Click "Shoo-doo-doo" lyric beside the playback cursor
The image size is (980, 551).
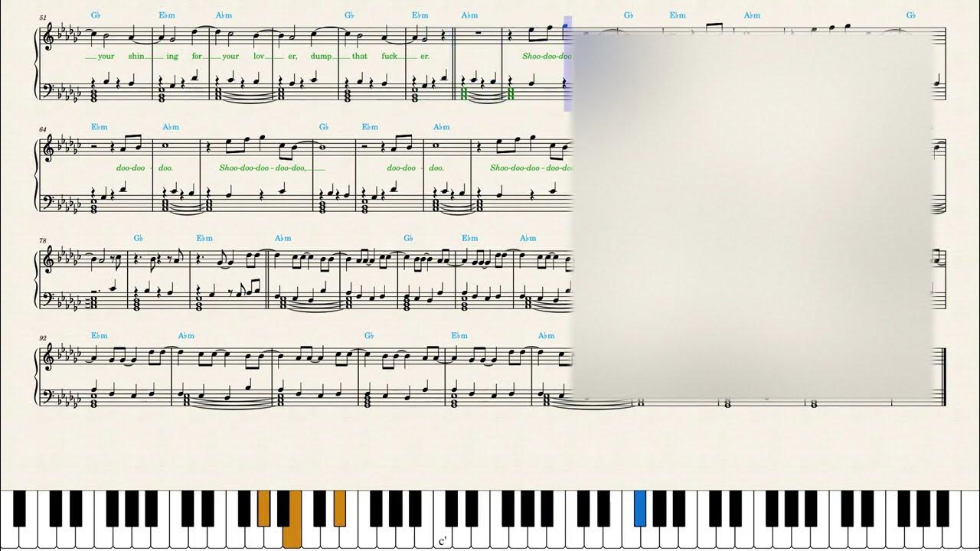pyautogui.click(x=547, y=56)
